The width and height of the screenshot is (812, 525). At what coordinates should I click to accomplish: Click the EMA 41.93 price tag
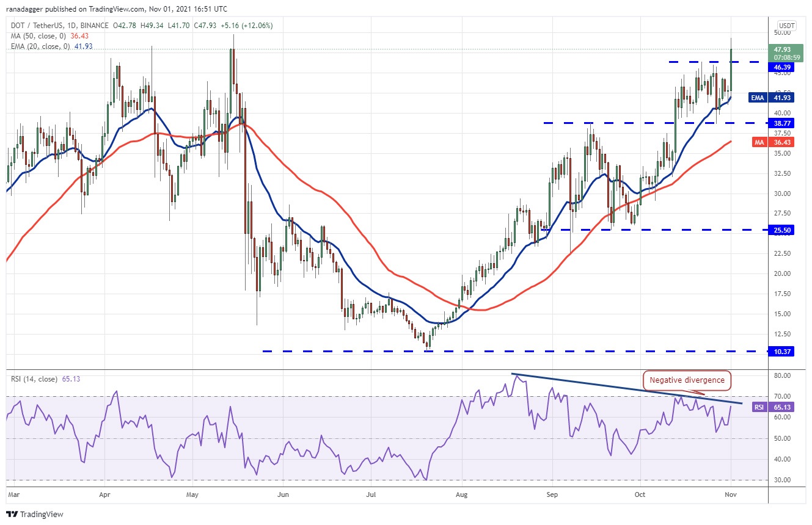pos(773,98)
